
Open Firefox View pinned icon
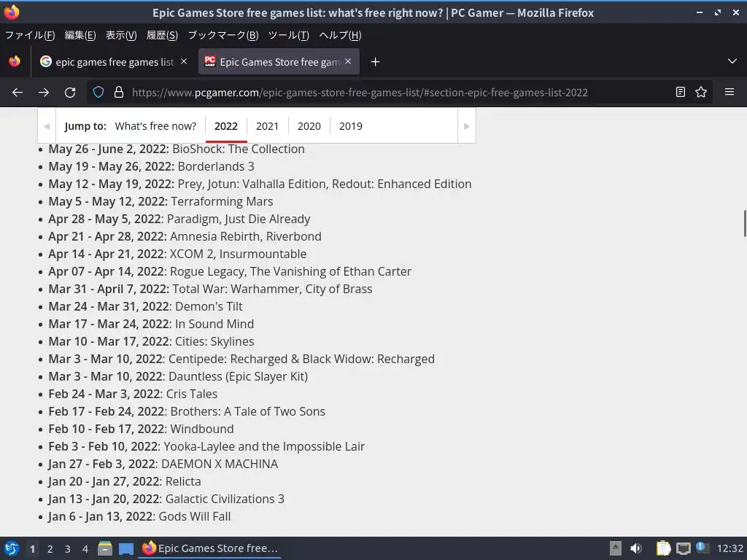pos(15,61)
